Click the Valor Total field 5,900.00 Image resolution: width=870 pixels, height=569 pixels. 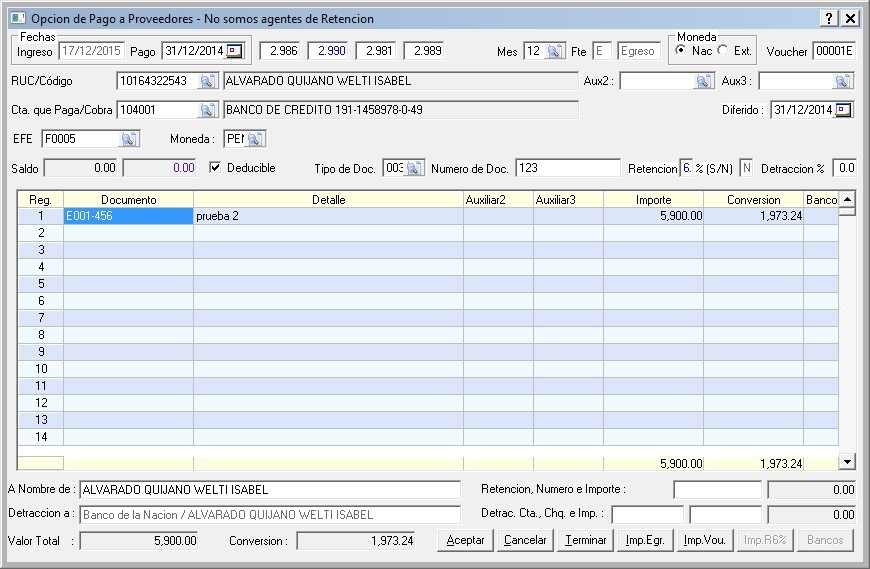point(139,541)
